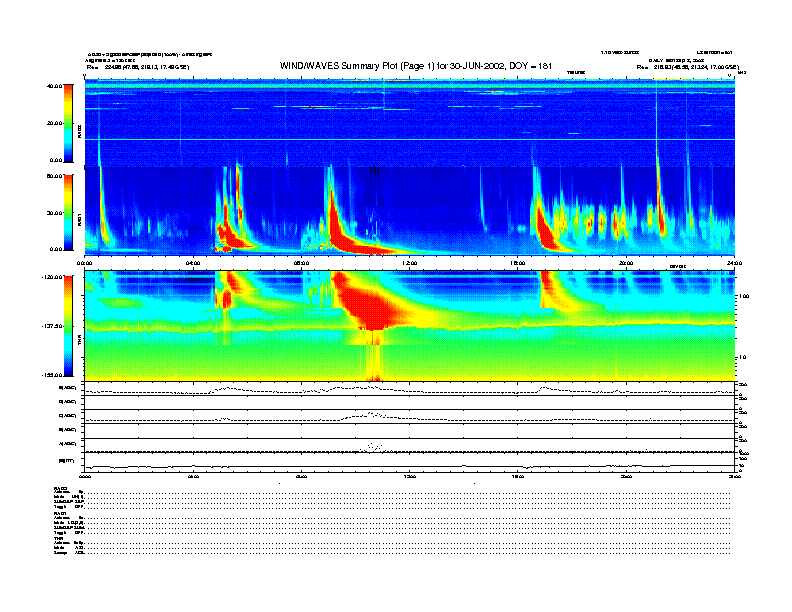Click the RAD2 spectrogram panel
Viewport: 792px width, 612px height.
(x=409, y=123)
